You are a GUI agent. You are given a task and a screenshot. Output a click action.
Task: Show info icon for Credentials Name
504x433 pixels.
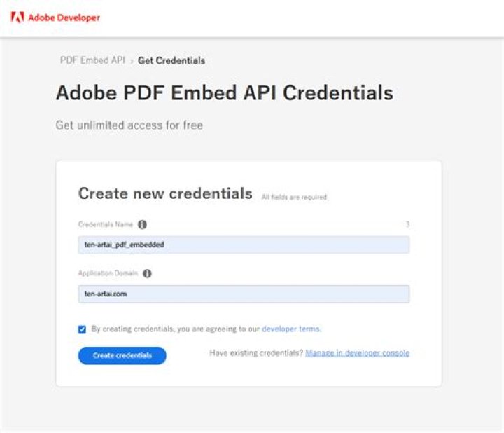click(142, 224)
